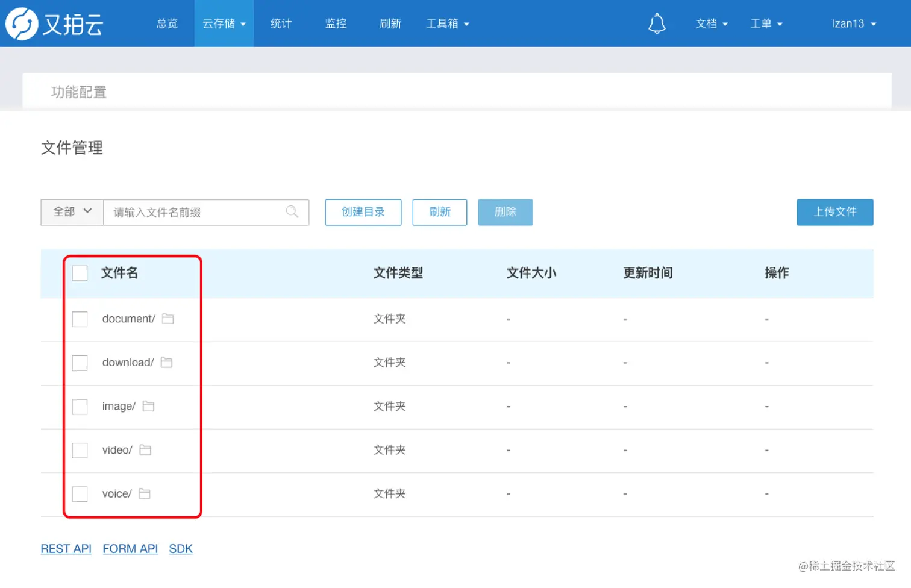The width and height of the screenshot is (911, 588).
Task: Click folder icon next to image/
Action: 148,406
